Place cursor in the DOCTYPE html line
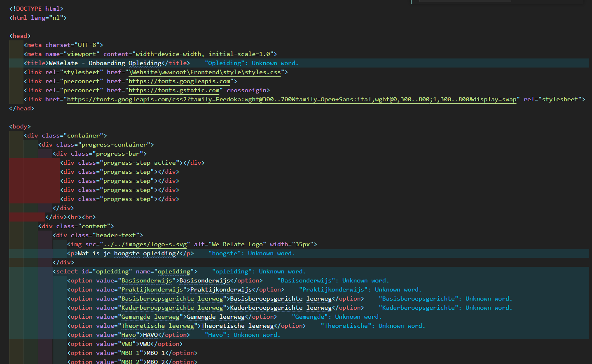This screenshot has width=592, height=364. tap(36, 9)
